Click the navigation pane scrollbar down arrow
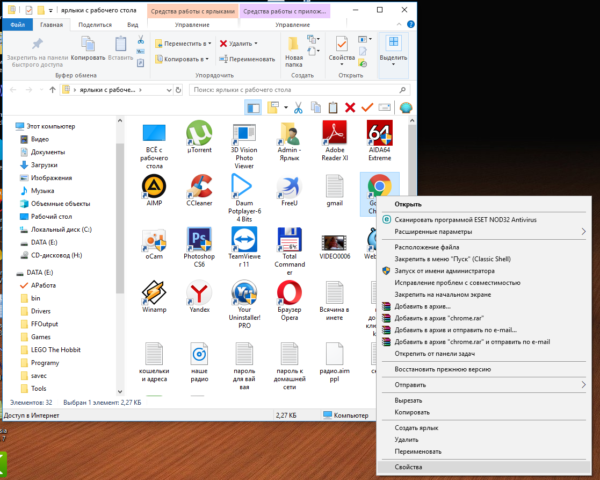Viewport: 600px width, 480px height. 120,392
